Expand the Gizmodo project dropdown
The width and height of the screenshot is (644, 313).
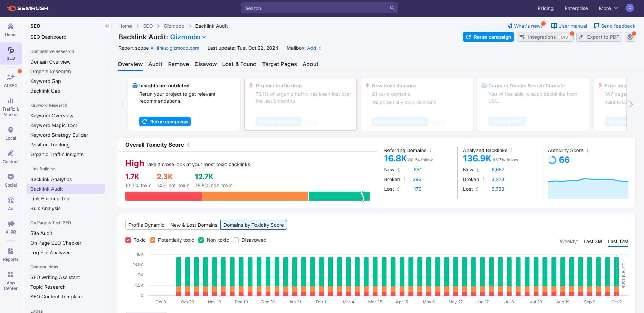coord(204,37)
